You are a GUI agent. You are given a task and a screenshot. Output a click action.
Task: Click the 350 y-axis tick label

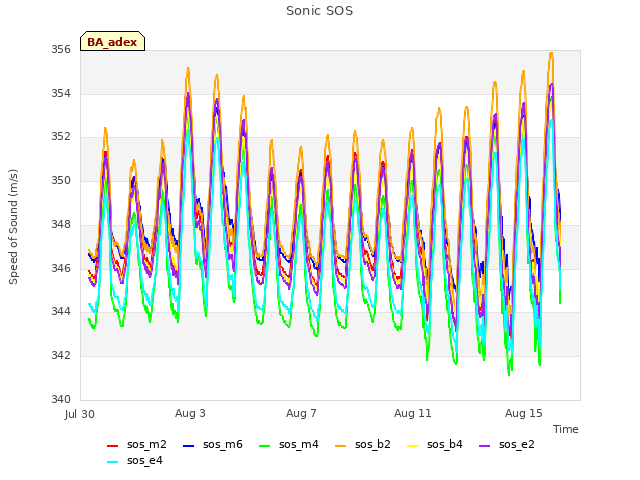coord(61,180)
